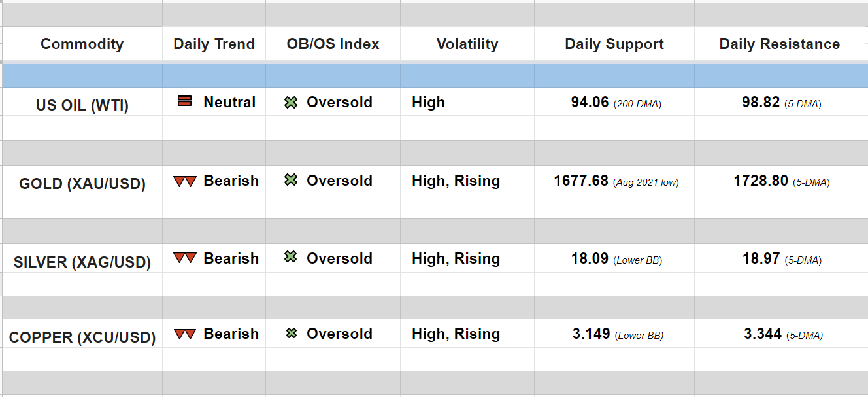Select the GOLD (XAU/USD) cell
The width and height of the screenshot is (868, 397).
pos(82,183)
